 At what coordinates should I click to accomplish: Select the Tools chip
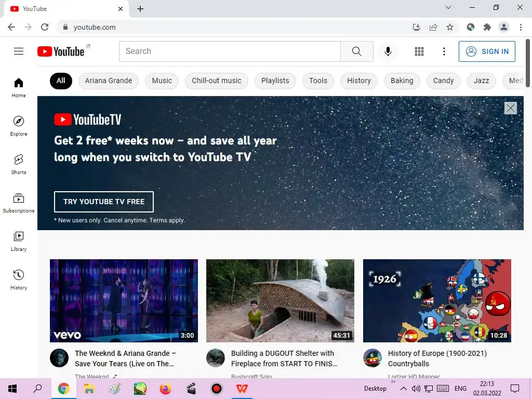pyautogui.click(x=318, y=81)
